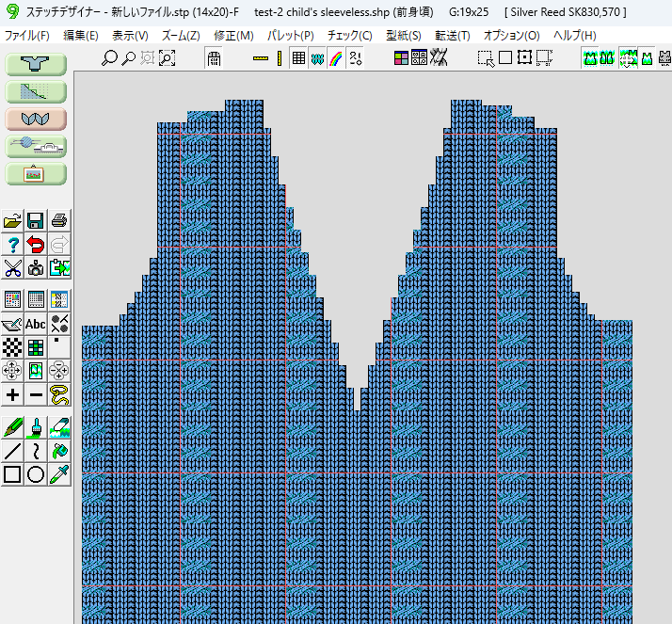This screenshot has width=672, height=624.
Task: Click the scissors cut icon
Action: [12, 268]
